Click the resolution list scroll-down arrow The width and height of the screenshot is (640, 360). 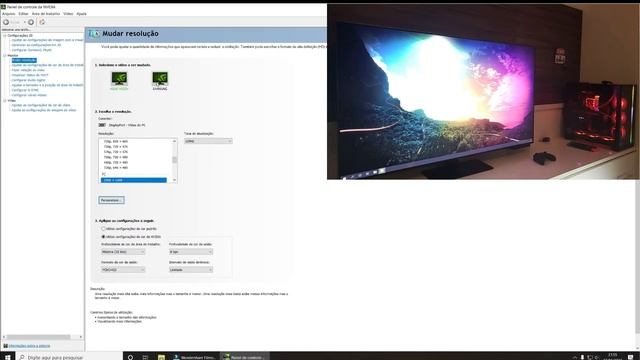coord(175,180)
